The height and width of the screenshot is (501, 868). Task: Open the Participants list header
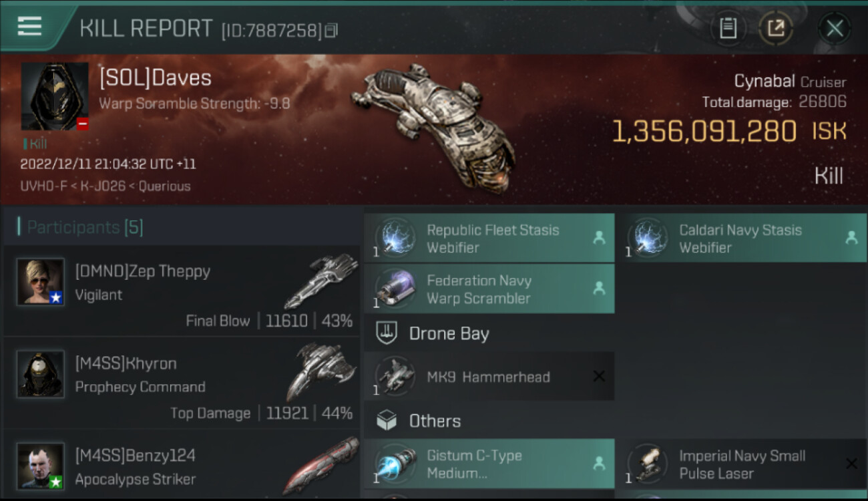[x=80, y=227]
